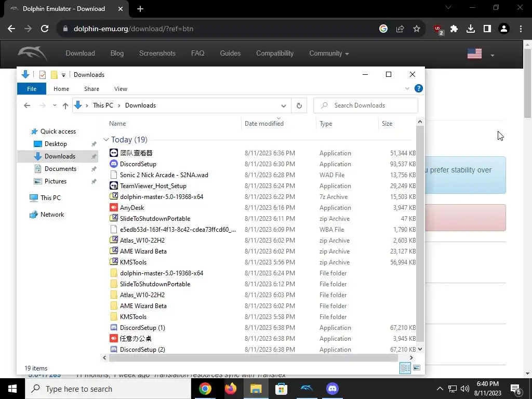Select Network in navigation pane
This screenshot has height=399, width=532.
coord(52,215)
